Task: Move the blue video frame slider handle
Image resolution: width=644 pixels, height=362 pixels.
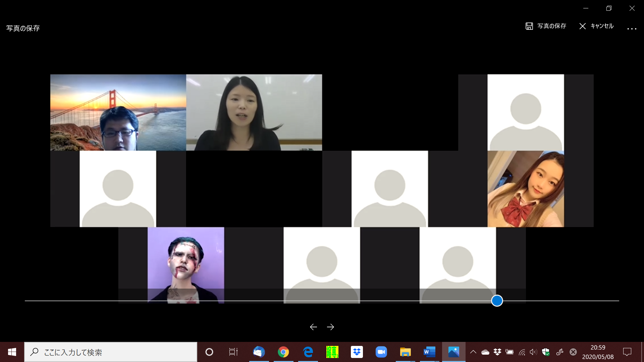Action: 497,301
